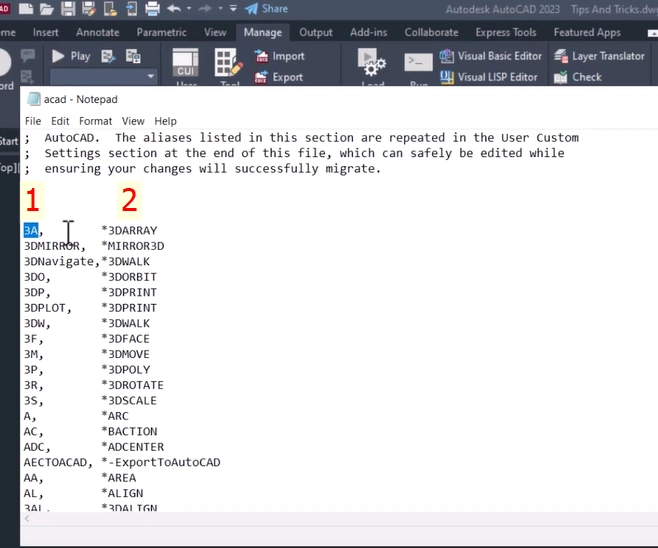Click the Undo arrow icon

pyautogui.click(x=174, y=8)
